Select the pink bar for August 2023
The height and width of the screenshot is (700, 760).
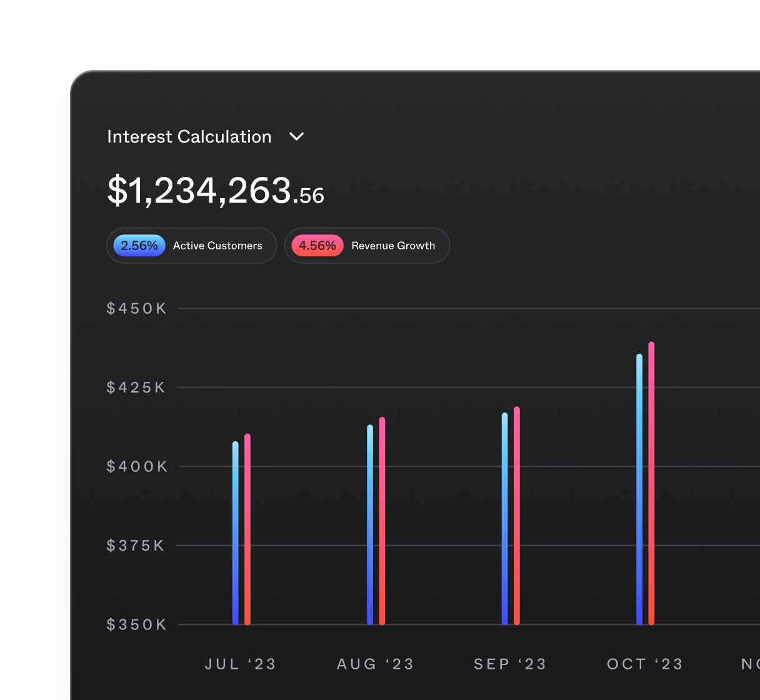point(382,521)
